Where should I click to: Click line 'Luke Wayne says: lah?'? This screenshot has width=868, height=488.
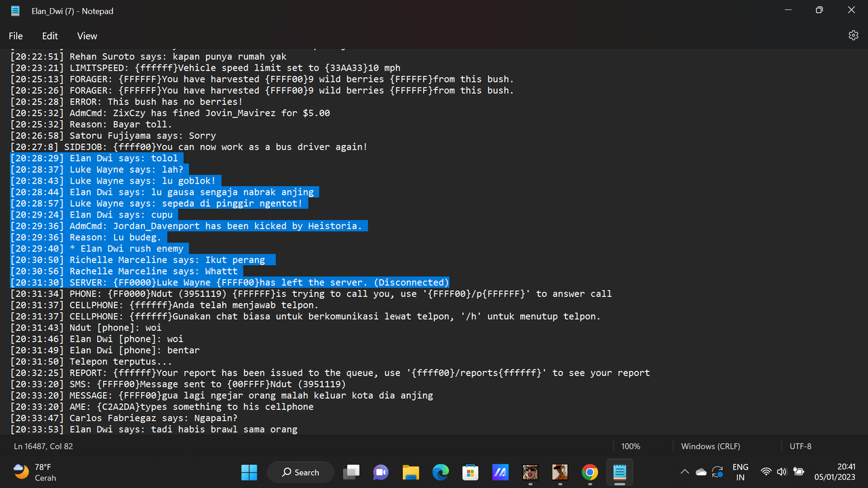(97, 169)
